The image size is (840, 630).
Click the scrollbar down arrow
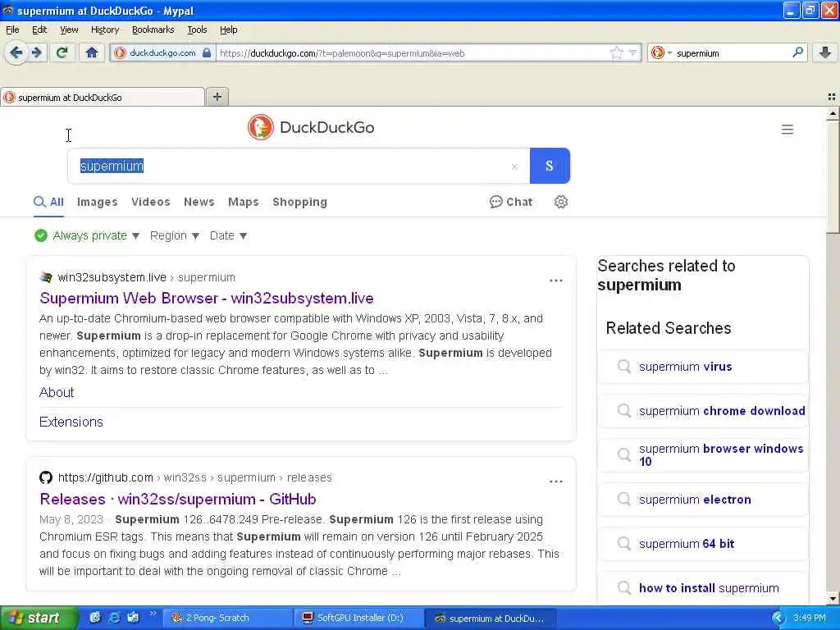833,598
